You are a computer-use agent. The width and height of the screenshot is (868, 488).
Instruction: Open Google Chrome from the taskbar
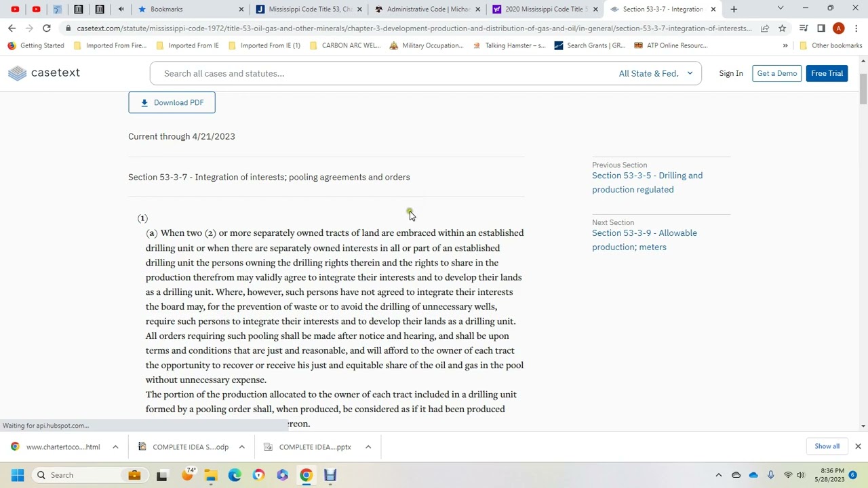point(306,475)
